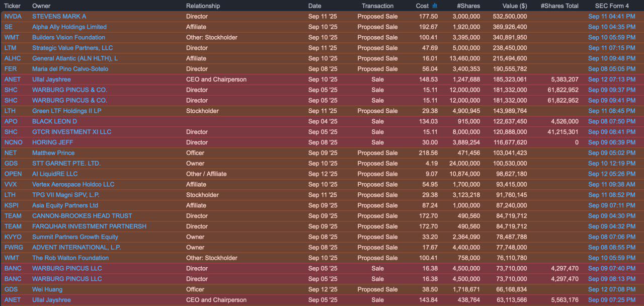Sort by #Shares column header

click(468, 6)
